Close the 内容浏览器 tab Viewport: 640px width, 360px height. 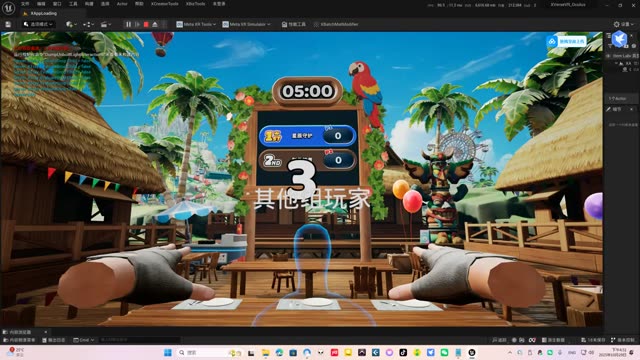click(45, 332)
